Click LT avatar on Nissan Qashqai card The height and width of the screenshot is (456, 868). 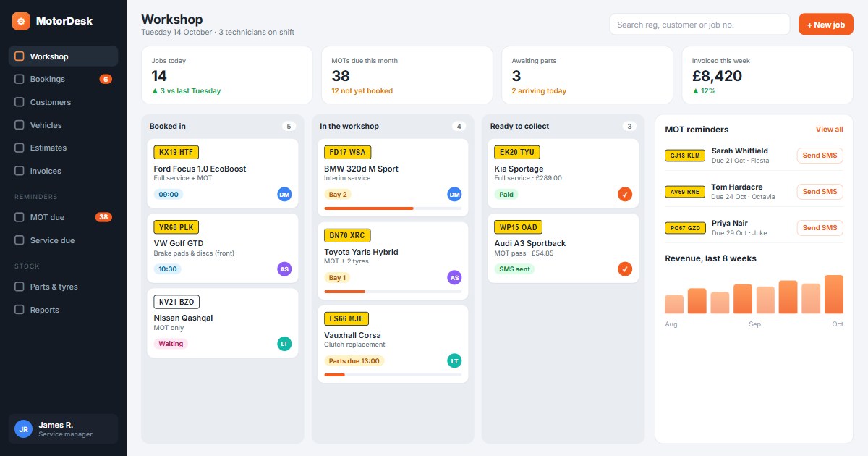[x=284, y=344]
